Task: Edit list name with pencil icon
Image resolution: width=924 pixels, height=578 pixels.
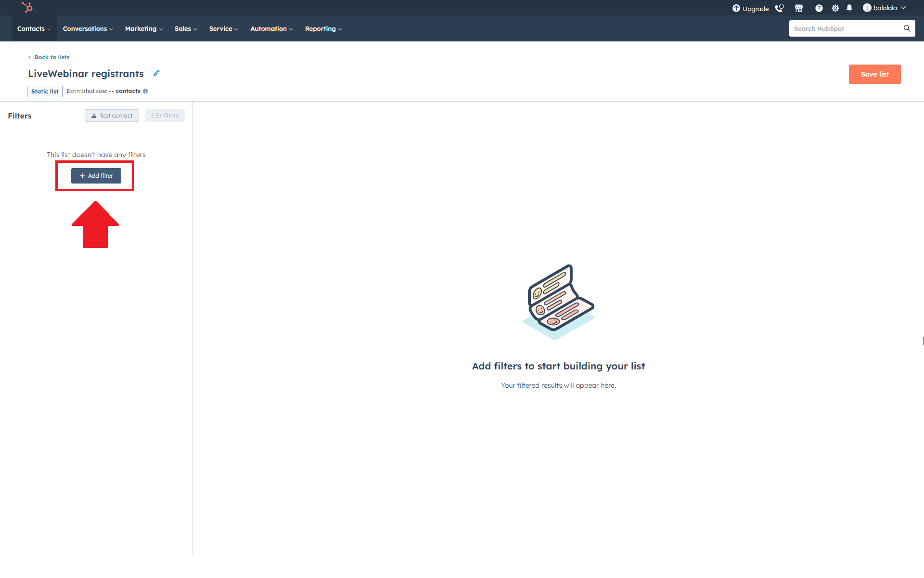Action: click(x=156, y=73)
